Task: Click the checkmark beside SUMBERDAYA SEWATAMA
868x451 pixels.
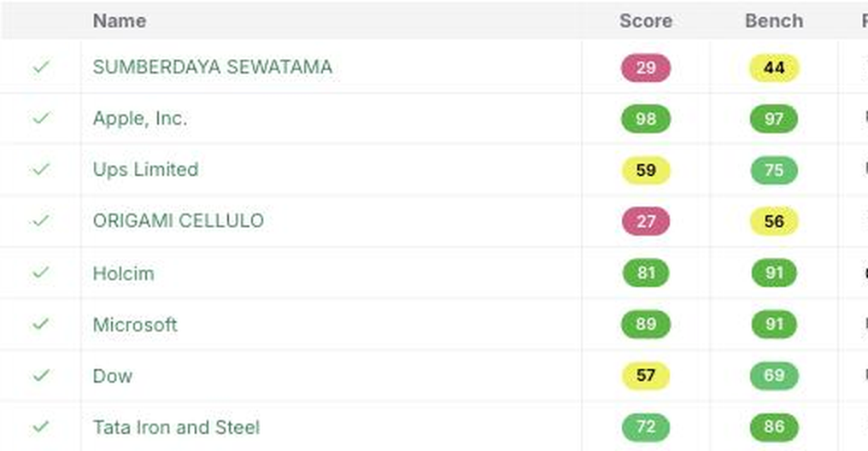Action: coord(41,67)
